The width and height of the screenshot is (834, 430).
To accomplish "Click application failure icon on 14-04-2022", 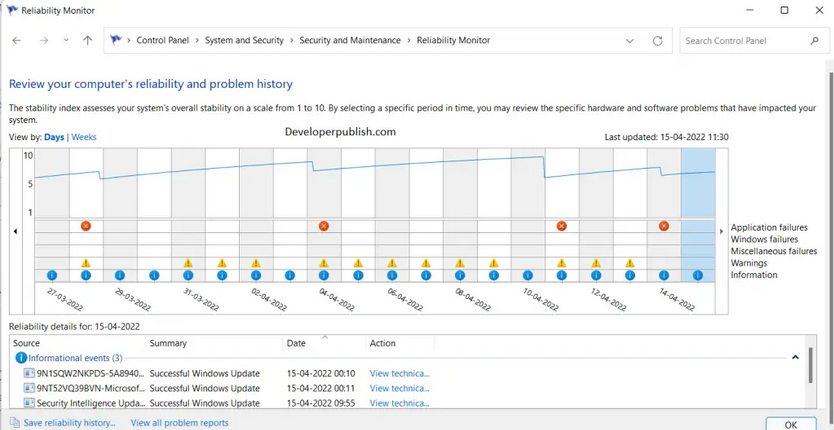I will point(663,226).
